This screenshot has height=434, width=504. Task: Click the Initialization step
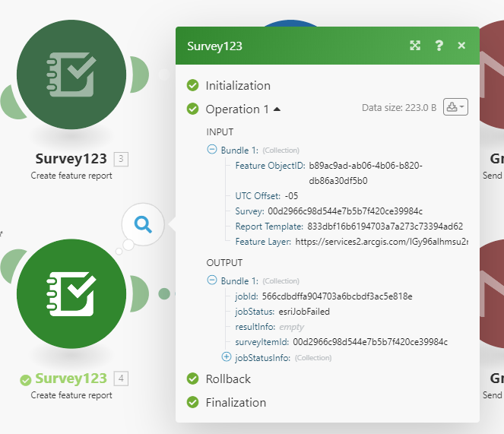238,86
